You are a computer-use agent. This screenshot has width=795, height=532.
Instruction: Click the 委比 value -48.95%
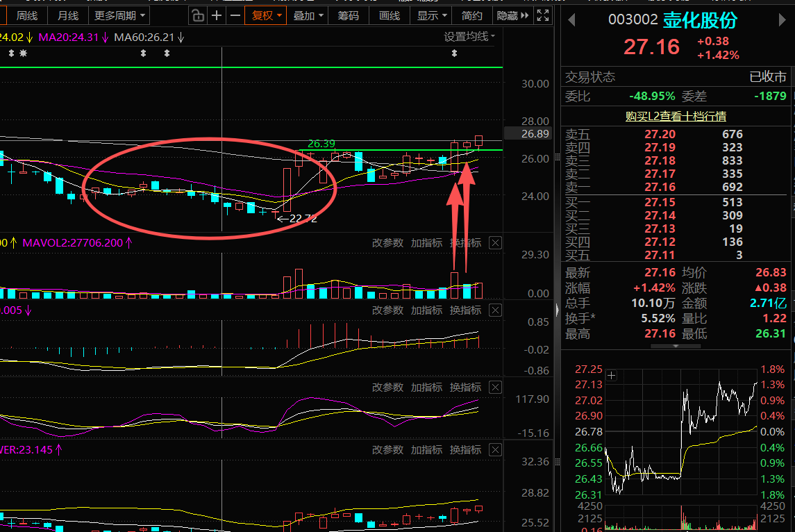(652, 97)
